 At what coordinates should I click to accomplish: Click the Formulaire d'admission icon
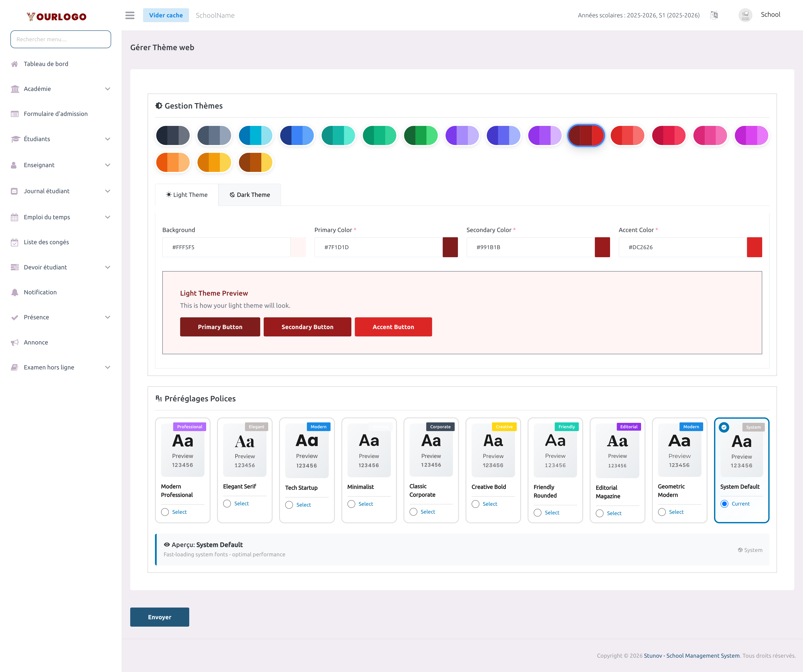[15, 114]
